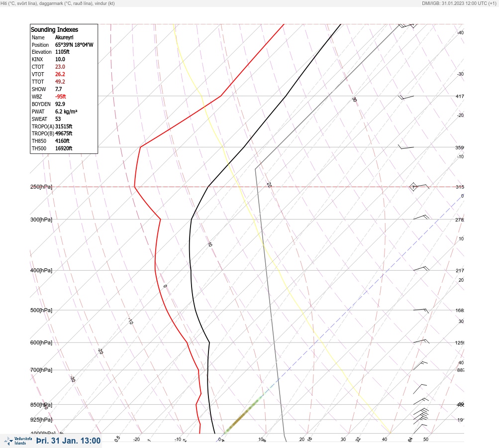Click the '-40' label at the top right edge
Viewport: 499px width, 448px height.
point(460,33)
